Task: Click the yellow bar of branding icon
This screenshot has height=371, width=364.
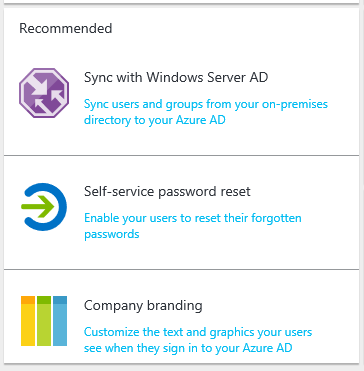Action: pyautogui.click(x=28, y=321)
